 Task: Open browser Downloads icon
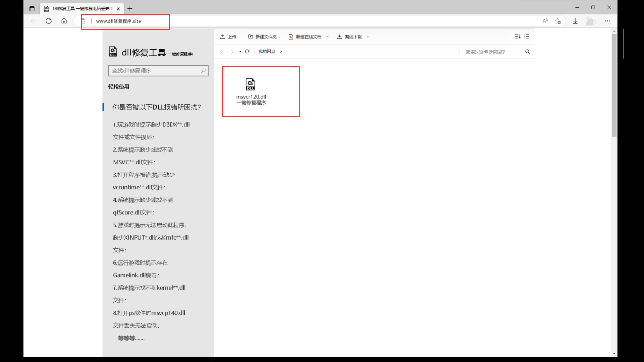(x=575, y=21)
